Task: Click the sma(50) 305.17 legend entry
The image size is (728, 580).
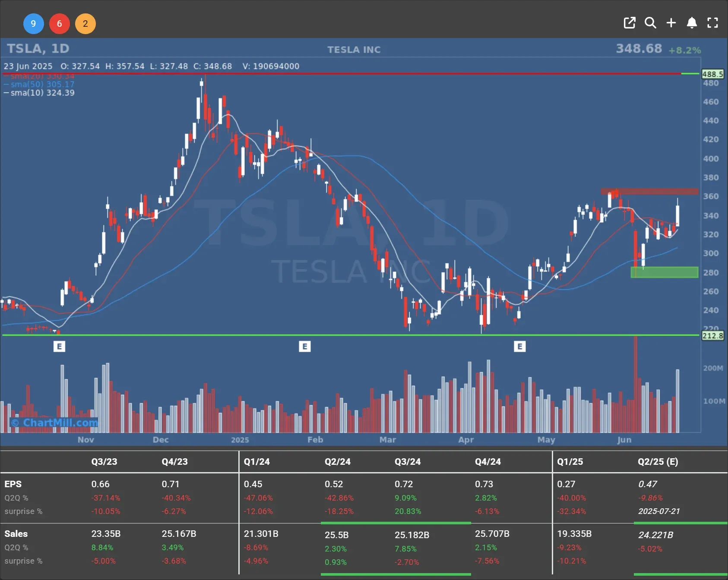Action: point(39,85)
